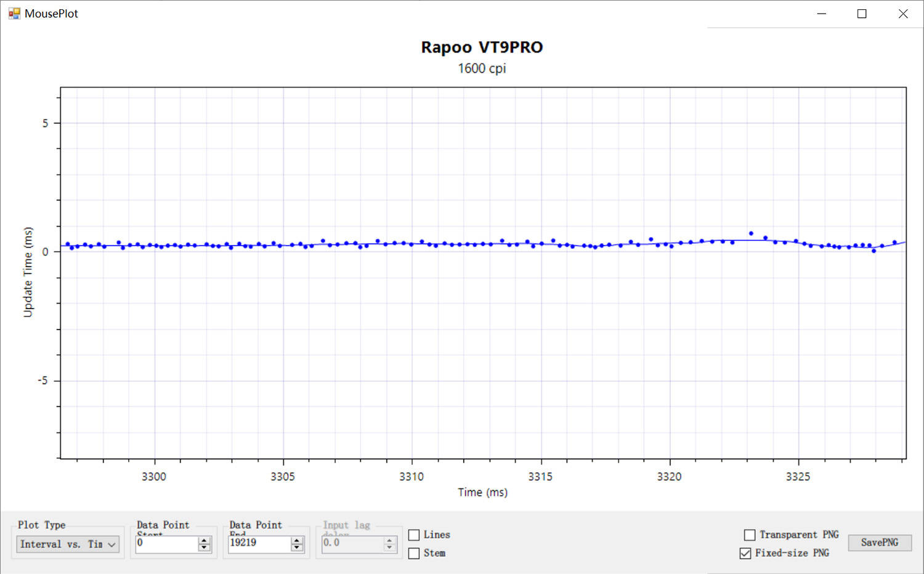
Task: Click the Data Point End field showing 19219
Action: (x=259, y=544)
